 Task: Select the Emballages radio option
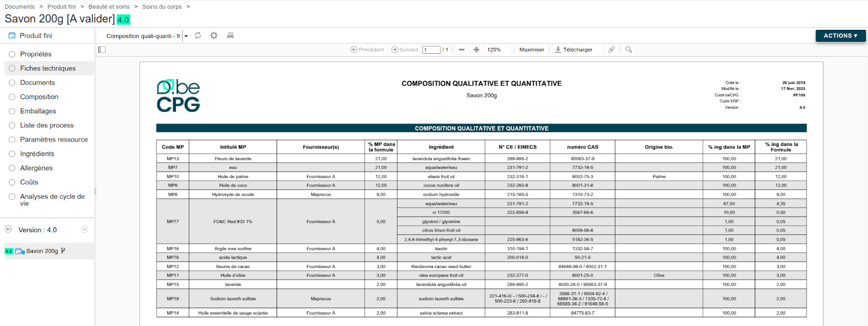[12, 111]
